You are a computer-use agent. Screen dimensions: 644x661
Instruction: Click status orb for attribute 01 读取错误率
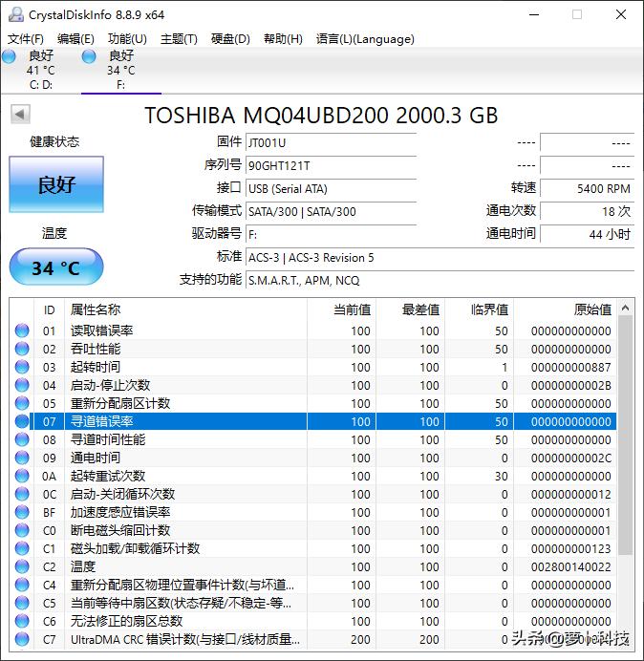tap(22, 330)
